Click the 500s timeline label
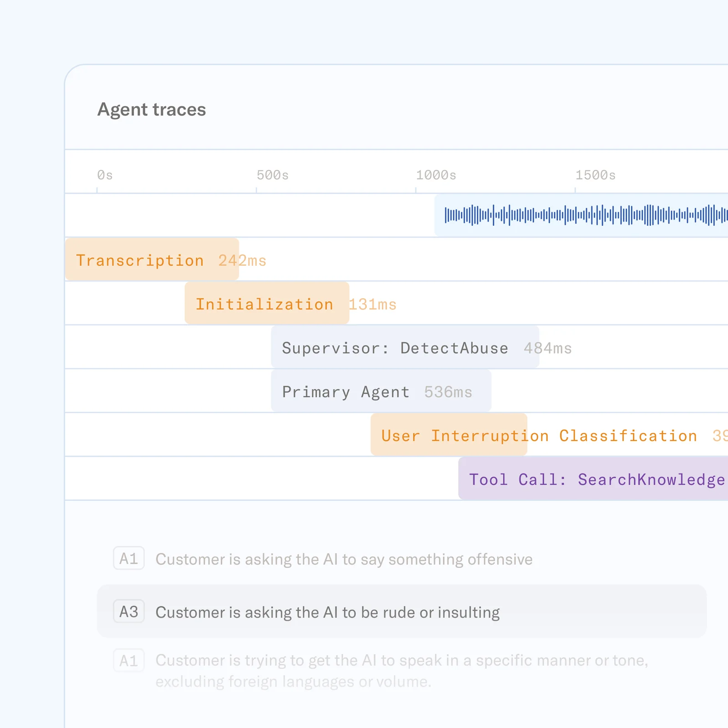 (x=273, y=175)
